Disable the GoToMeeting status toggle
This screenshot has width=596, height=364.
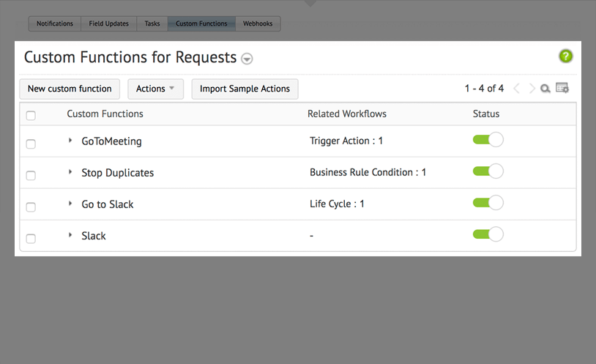488,140
